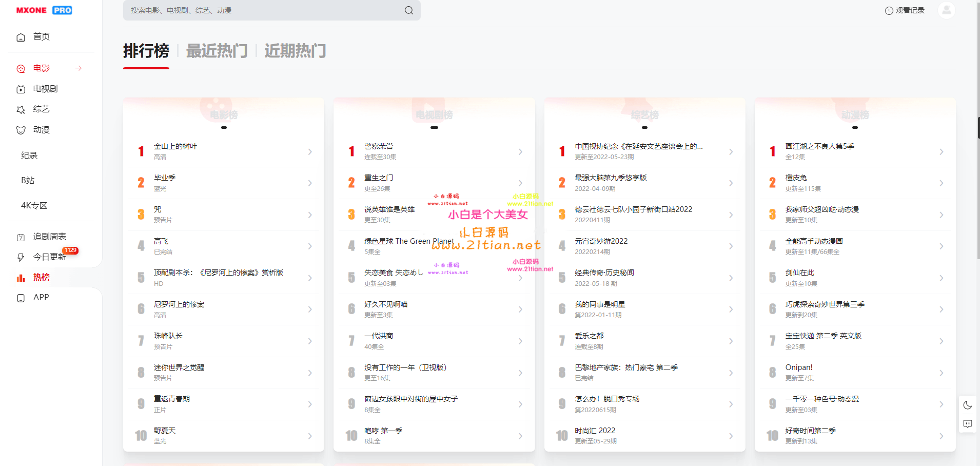This screenshot has width=980, height=466.
Task: Click the search magnifier icon
Action: coord(408,10)
